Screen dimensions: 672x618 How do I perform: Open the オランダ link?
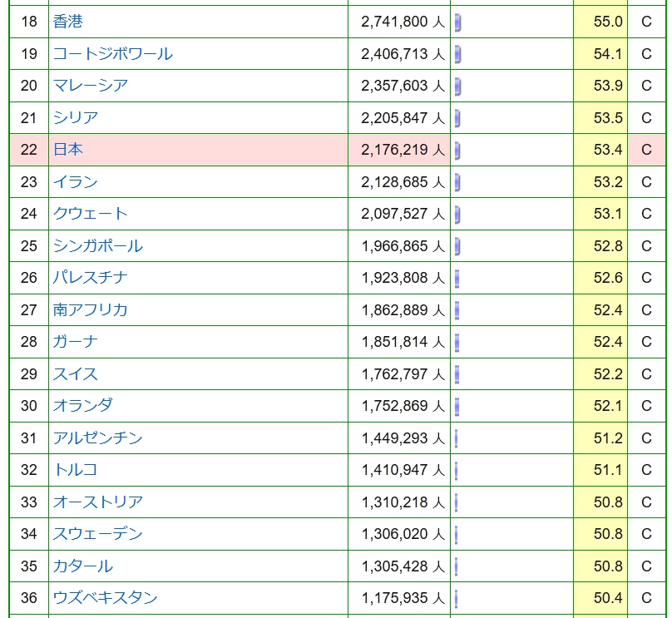click(x=83, y=406)
